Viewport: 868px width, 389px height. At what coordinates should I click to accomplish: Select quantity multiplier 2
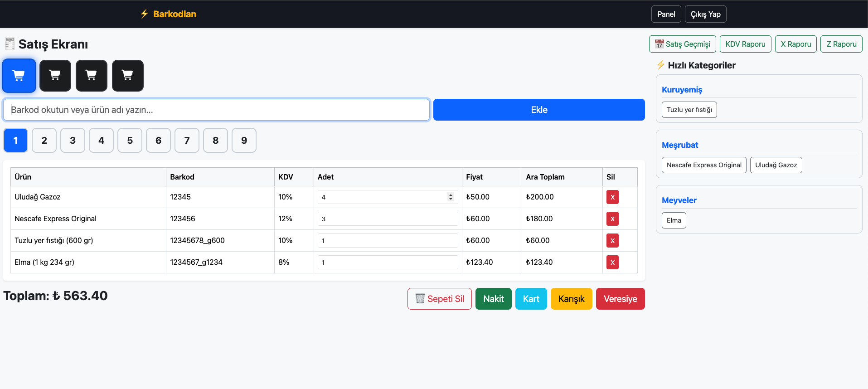pyautogui.click(x=44, y=141)
